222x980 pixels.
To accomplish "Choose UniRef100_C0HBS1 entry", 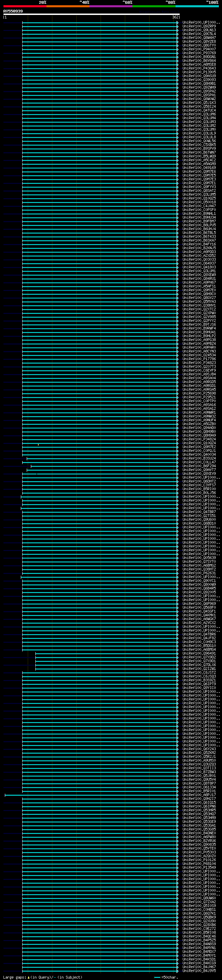I will tap(199, 910).
